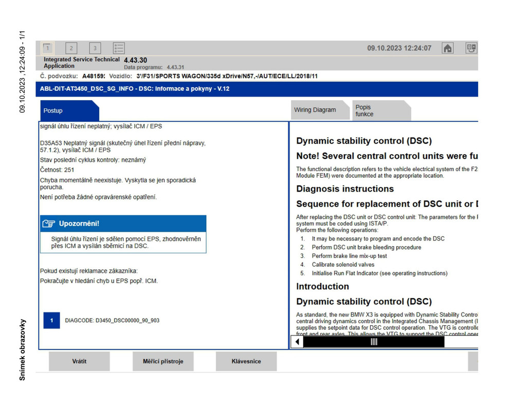Open page 1 icon in top toolbar

pyautogui.click(x=47, y=48)
